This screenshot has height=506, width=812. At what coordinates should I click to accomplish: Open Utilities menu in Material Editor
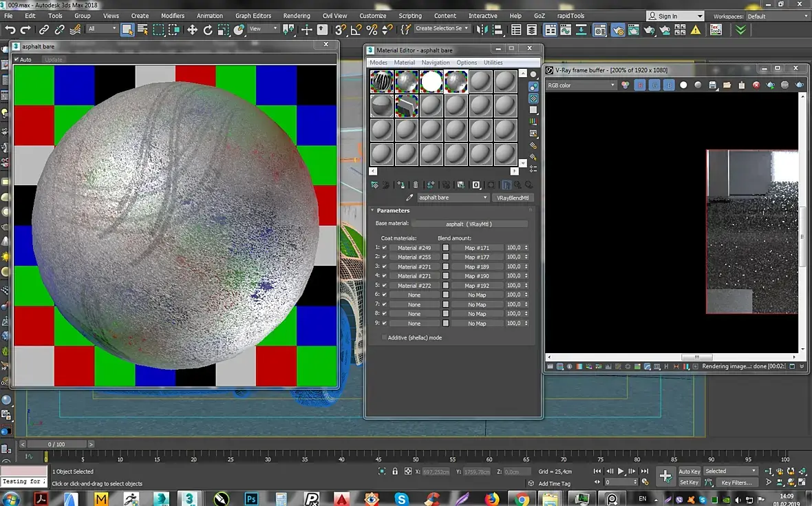pos(493,63)
